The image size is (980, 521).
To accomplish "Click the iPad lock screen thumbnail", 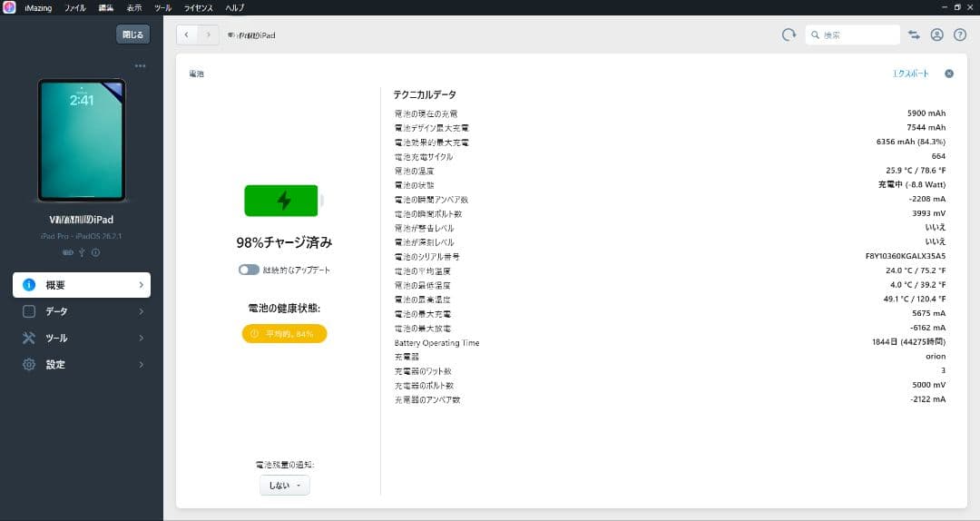I will pyautogui.click(x=82, y=140).
